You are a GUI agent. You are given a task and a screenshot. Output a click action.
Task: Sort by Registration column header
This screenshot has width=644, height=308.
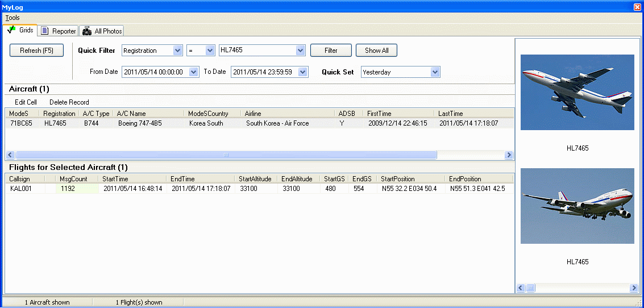(x=59, y=113)
